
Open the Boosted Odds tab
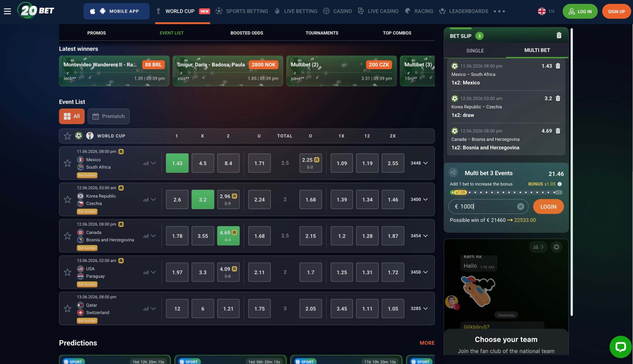247,33
